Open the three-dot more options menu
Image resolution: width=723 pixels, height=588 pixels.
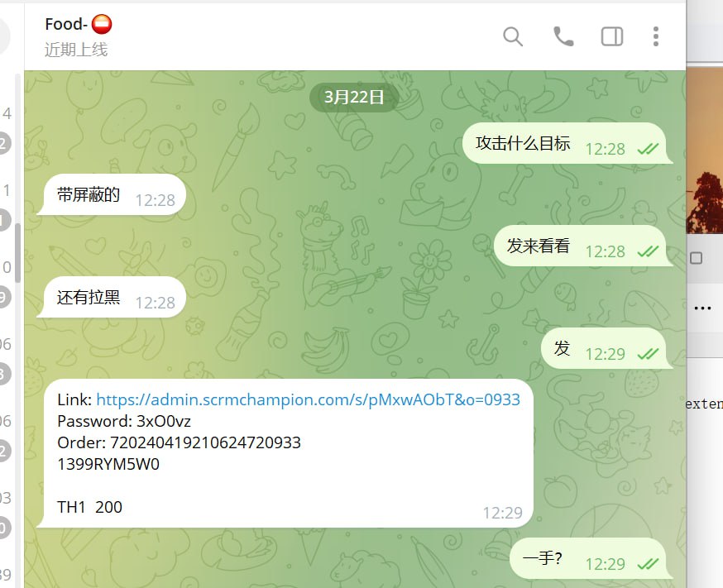(x=656, y=36)
